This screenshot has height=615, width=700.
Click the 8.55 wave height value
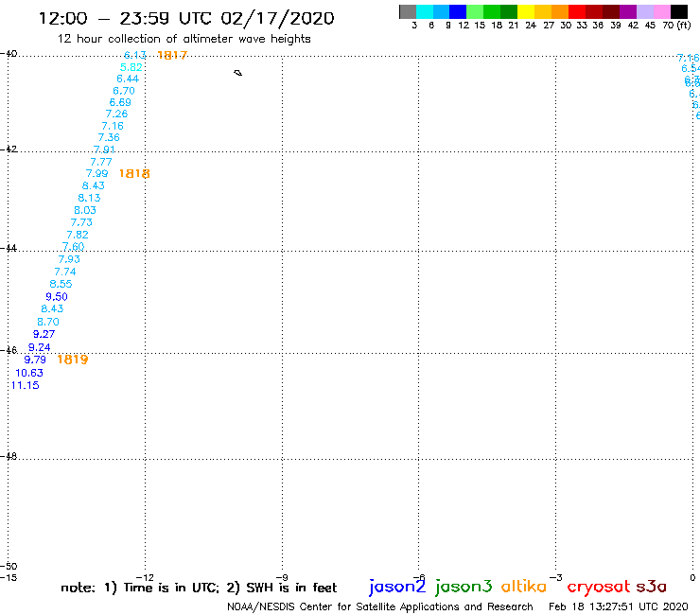pyautogui.click(x=61, y=284)
